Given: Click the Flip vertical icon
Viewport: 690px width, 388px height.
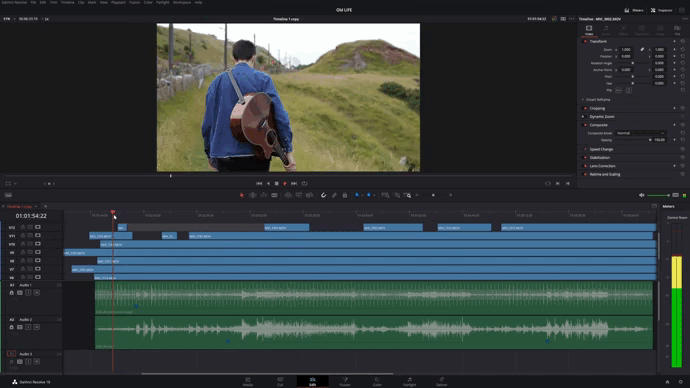Looking at the screenshot, I should click(x=628, y=90).
